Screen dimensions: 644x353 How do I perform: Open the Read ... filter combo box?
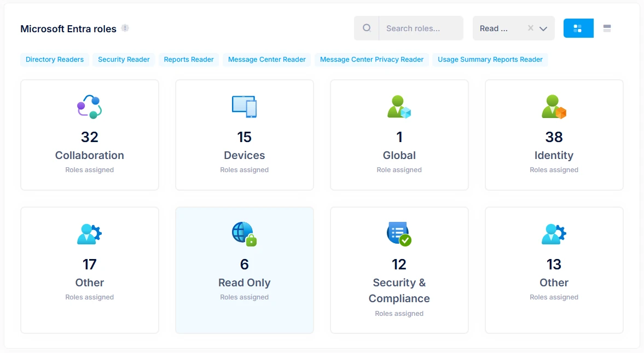point(513,28)
